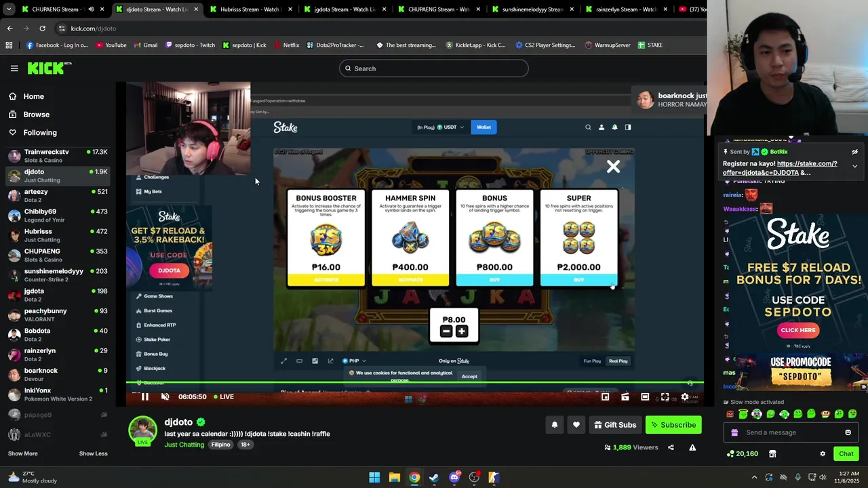Open peachybunny channel in sidebar

tap(58, 314)
